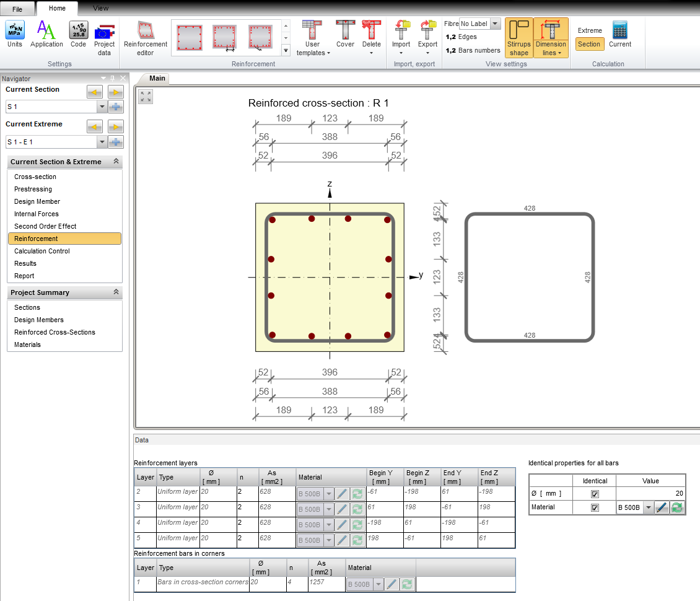Click the zoom-to-fit icon in drawing
Screen dimensions: 700x601
point(146,97)
